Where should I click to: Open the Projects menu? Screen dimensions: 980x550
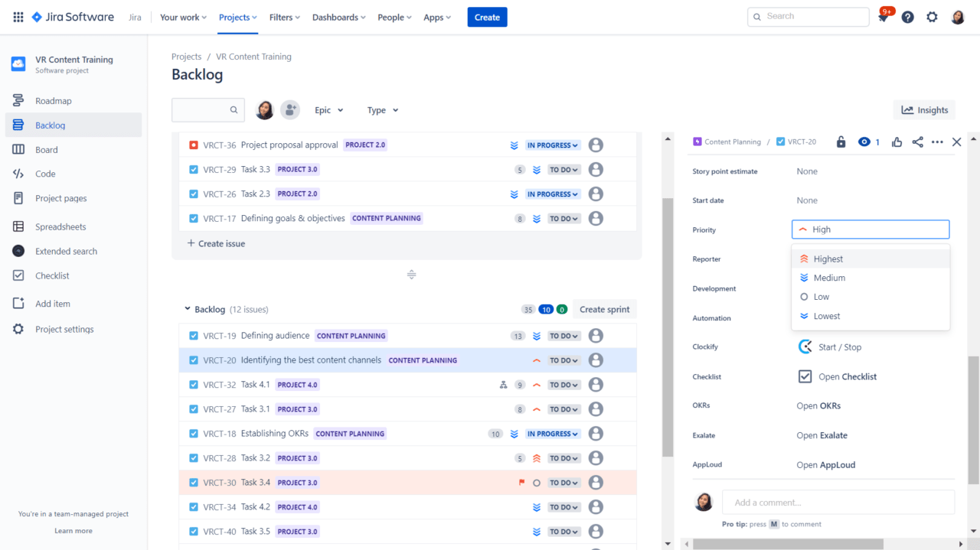[x=237, y=16]
